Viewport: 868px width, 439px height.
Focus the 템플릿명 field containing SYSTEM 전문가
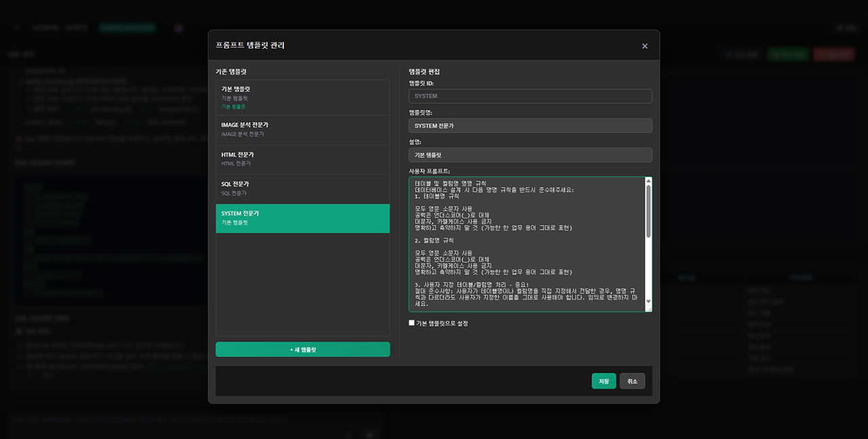[x=530, y=126]
